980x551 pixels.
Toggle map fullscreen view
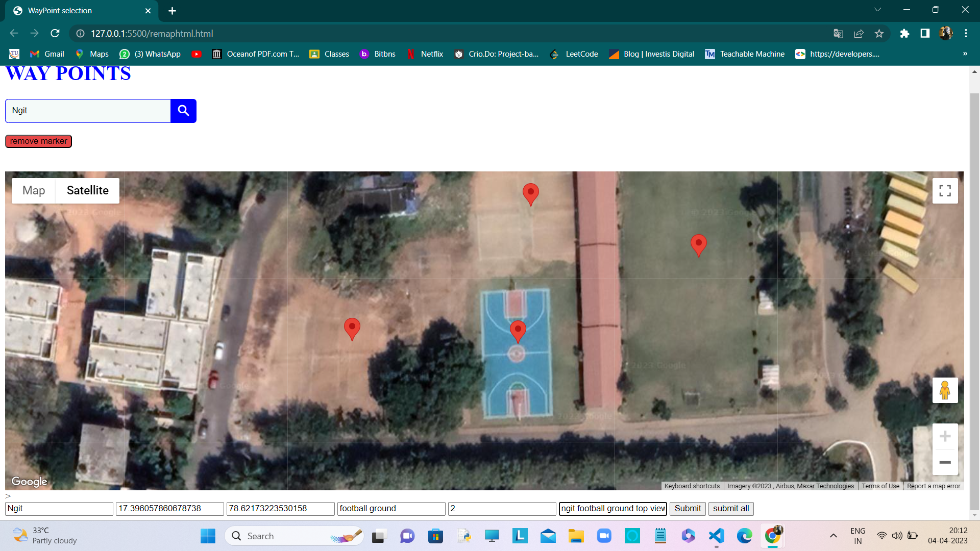pyautogui.click(x=945, y=191)
